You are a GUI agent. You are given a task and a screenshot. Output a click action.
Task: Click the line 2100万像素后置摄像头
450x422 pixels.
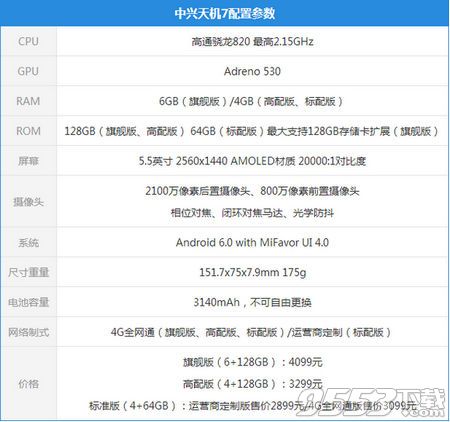coord(252,191)
